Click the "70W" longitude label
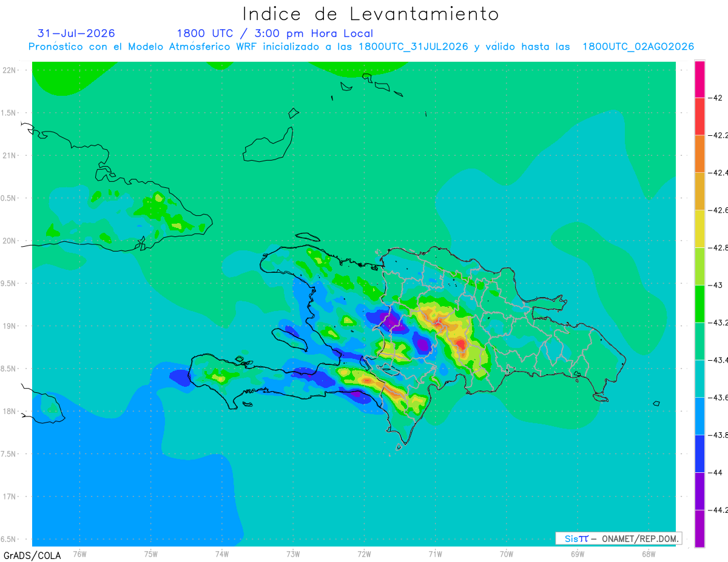Viewport: 728px width, 562px height. pos(507,554)
